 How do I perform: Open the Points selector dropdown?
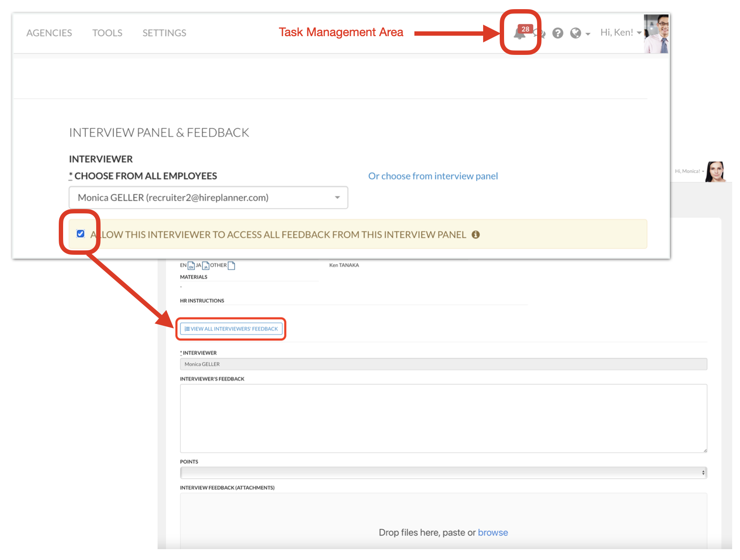(443, 472)
